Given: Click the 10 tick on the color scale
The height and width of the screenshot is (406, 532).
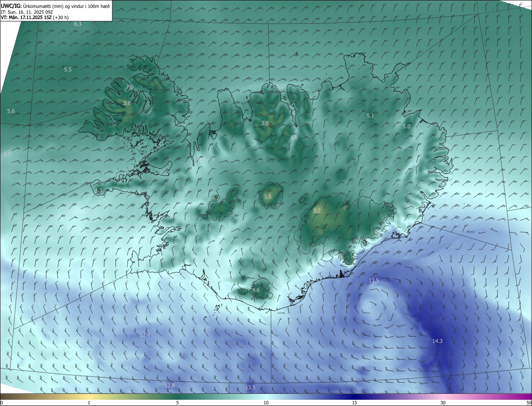Looking at the screenshot, I should tap(266, 403).
